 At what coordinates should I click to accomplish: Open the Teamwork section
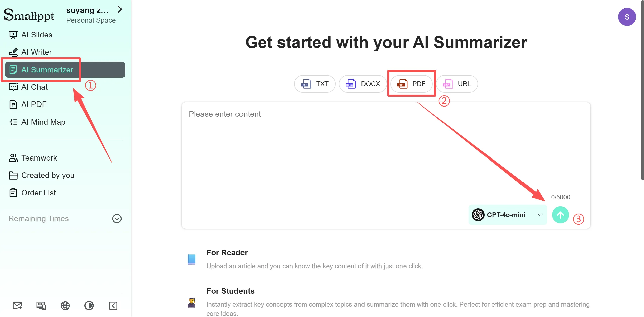tap(39, 158)
